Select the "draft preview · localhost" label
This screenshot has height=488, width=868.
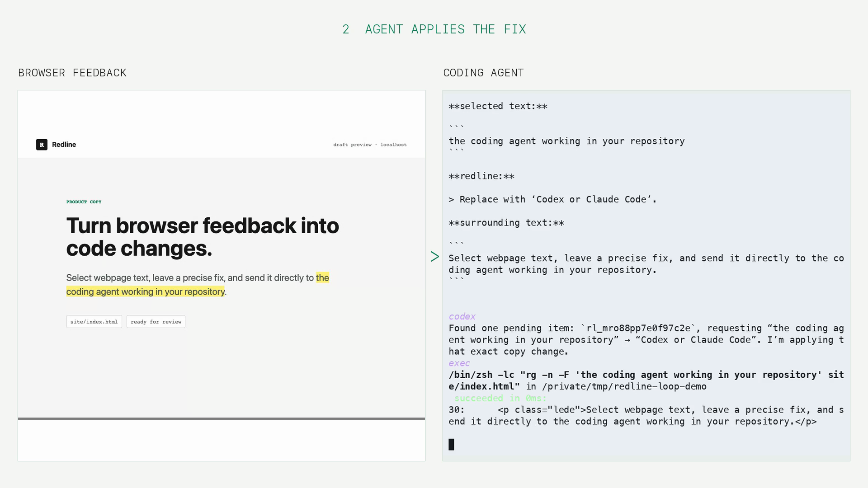[x=370, y=145]
